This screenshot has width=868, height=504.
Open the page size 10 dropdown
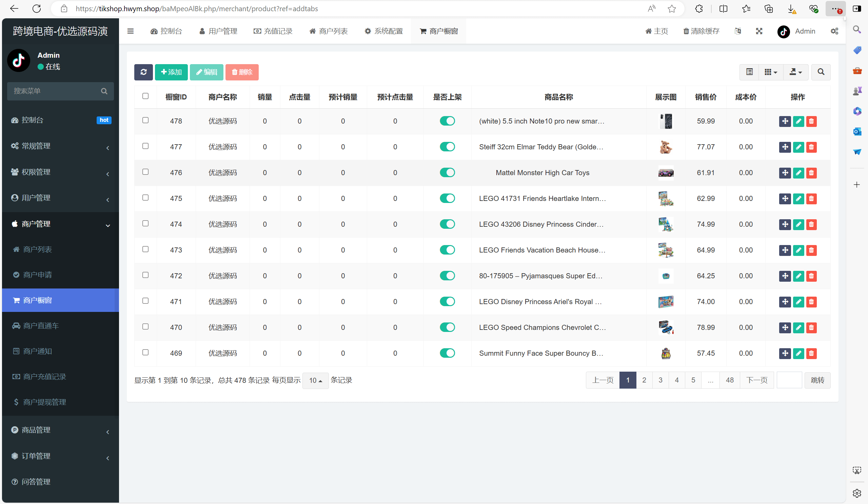pyautogui.click(x=316, y=380)
